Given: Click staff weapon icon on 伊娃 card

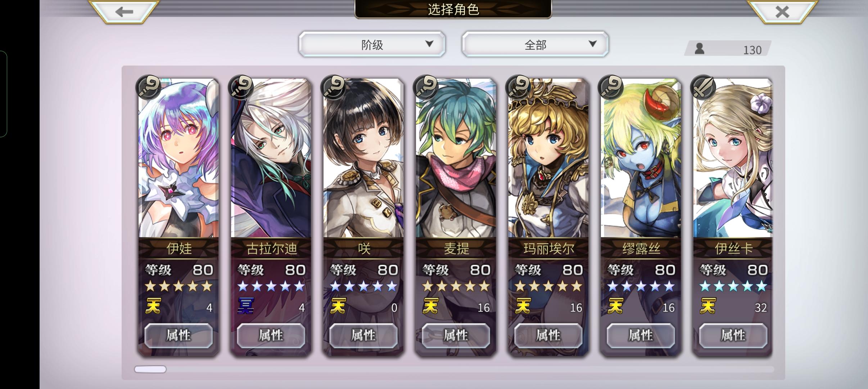Looking at the screenshot, I should 148,87.
